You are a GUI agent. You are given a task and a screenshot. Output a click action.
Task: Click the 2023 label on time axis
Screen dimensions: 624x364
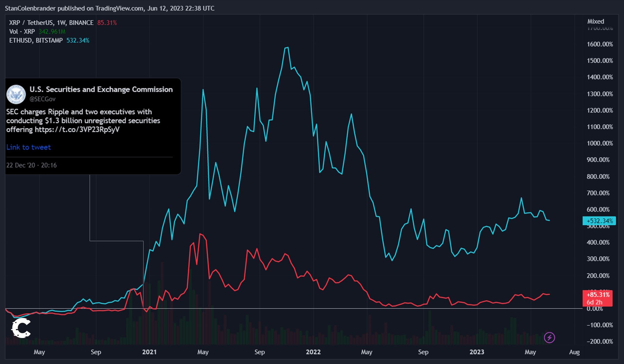pyautogui.click(x=477, y=352)
